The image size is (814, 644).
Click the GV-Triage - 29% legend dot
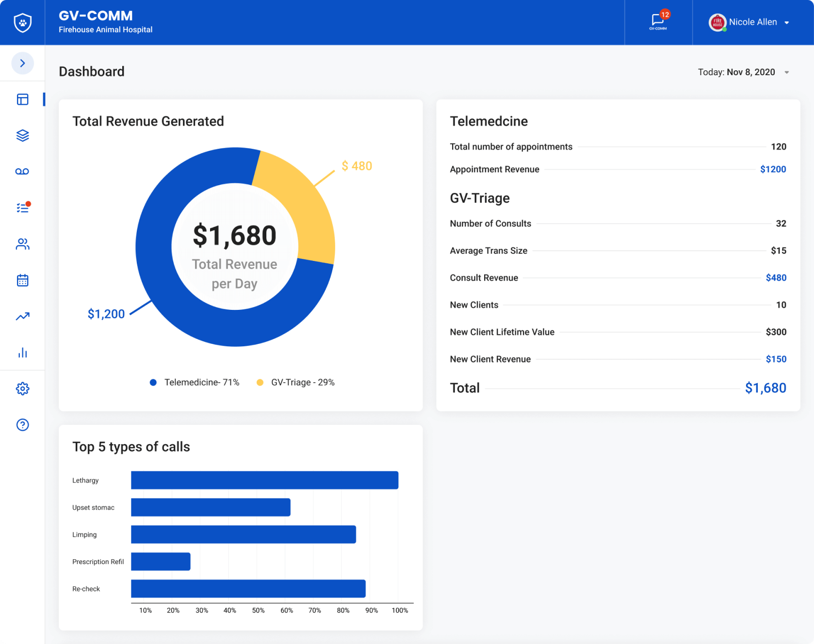click(x=260, y=383)
